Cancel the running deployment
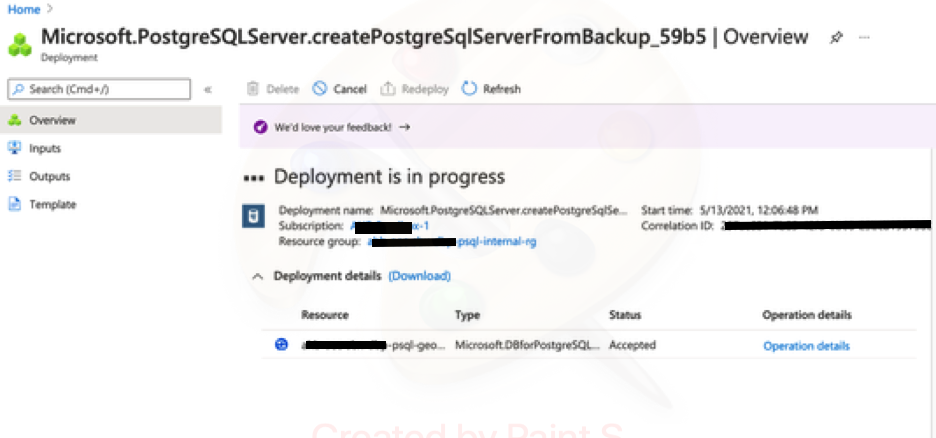936x438 pixels. point(340,89)
